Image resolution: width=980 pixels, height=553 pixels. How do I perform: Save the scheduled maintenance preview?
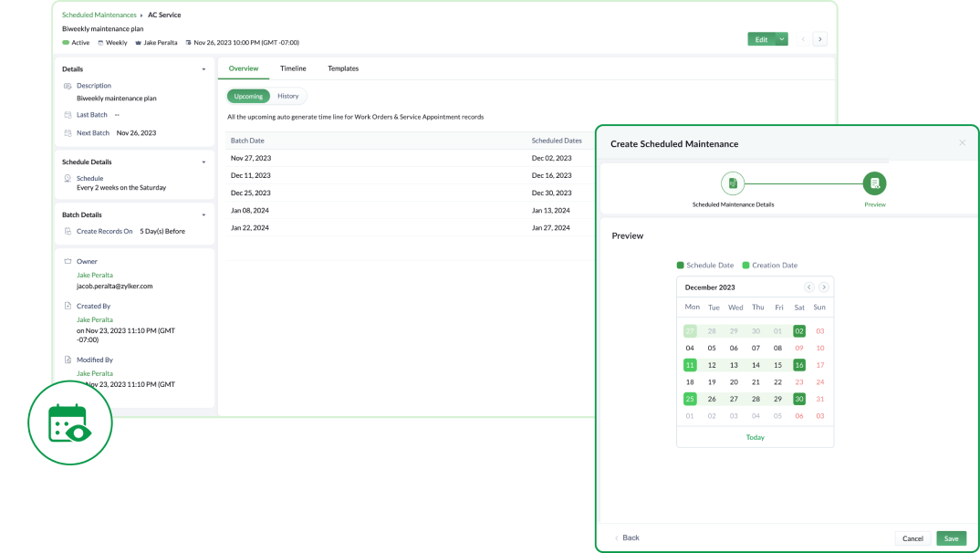point(951,538)
